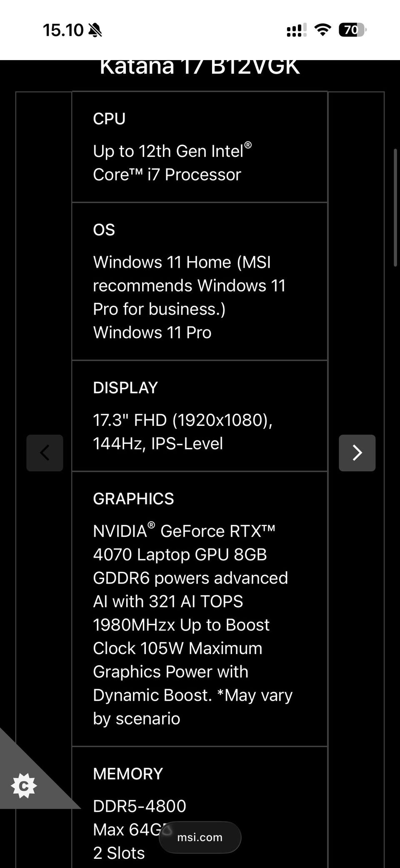The image size is (400, 868).
Task: Open the cookie settings gear corner icon
Action: click(x=24, y=786)
